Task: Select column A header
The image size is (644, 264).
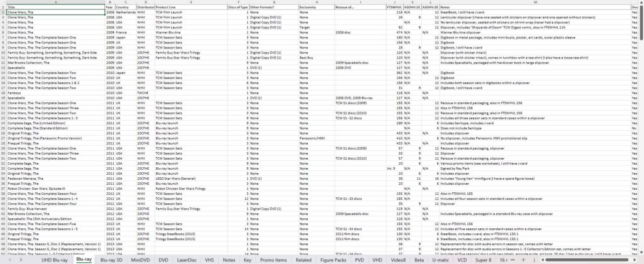Action: point(55,3)
